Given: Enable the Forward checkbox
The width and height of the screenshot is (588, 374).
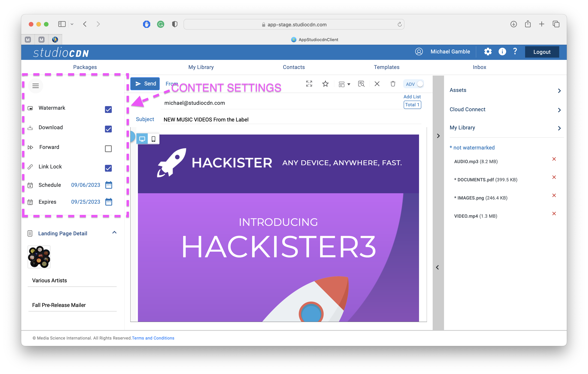Looking at the screenshot, I should pyautogui.click(x=108, y=149).
